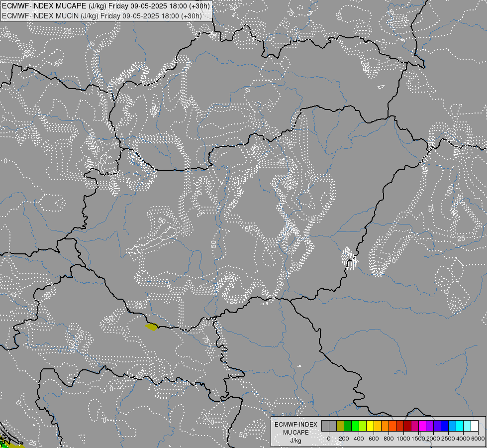Click "MUCAPE" in the legend box
This screenshot has width=487, height=448.
(x=295, y=433)
